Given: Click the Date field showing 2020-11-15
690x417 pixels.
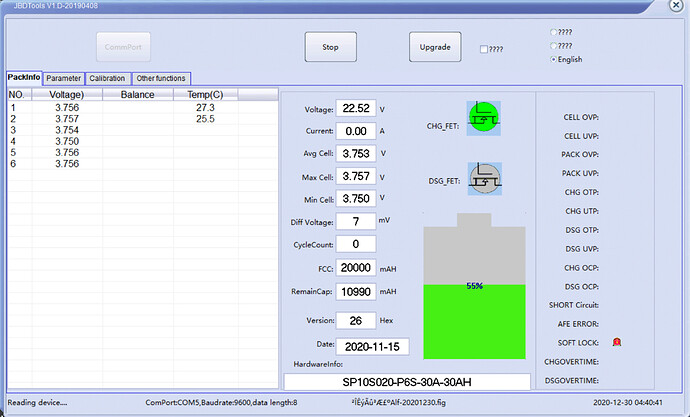Looking at the screenshot, I should (372, 347).
